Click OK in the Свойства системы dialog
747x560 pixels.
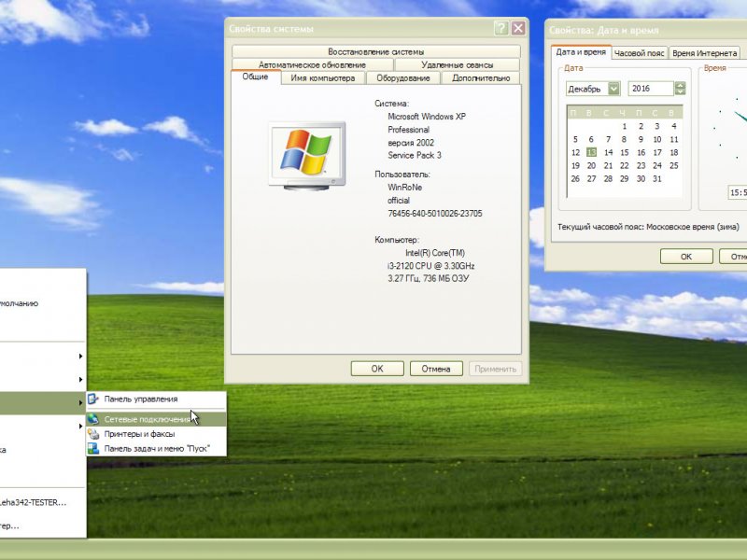point(377,369)
